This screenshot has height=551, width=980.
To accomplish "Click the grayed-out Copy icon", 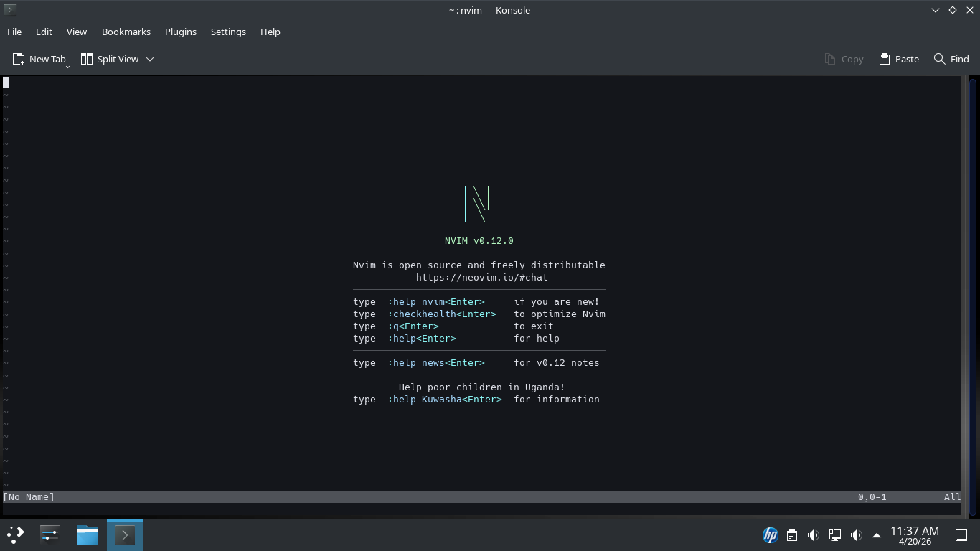I will (830, 59).
